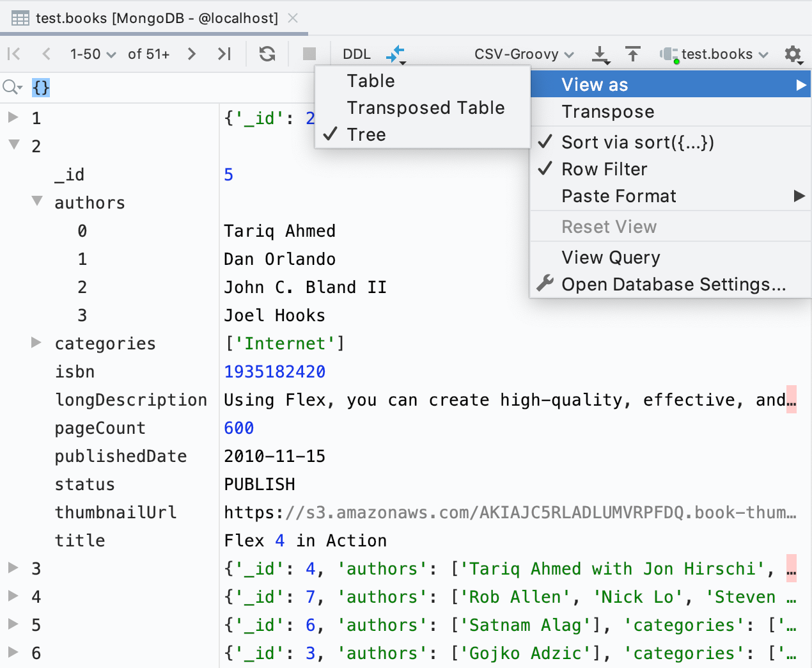Expand row 3 in the tree
812x668 pixels.
[13, 568]
